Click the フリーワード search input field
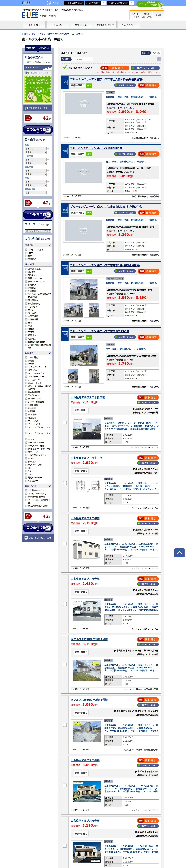This screenshot has height=868, width=186. 38,231
